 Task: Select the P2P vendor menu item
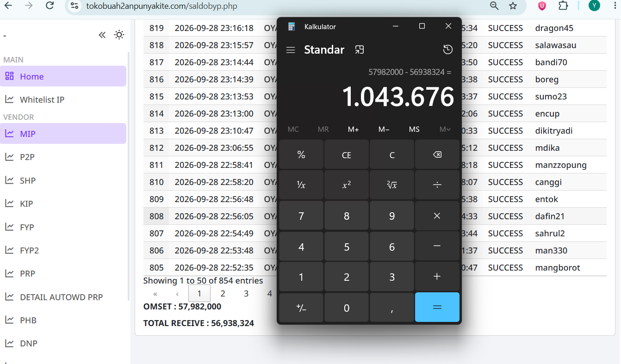pos(27,157)
